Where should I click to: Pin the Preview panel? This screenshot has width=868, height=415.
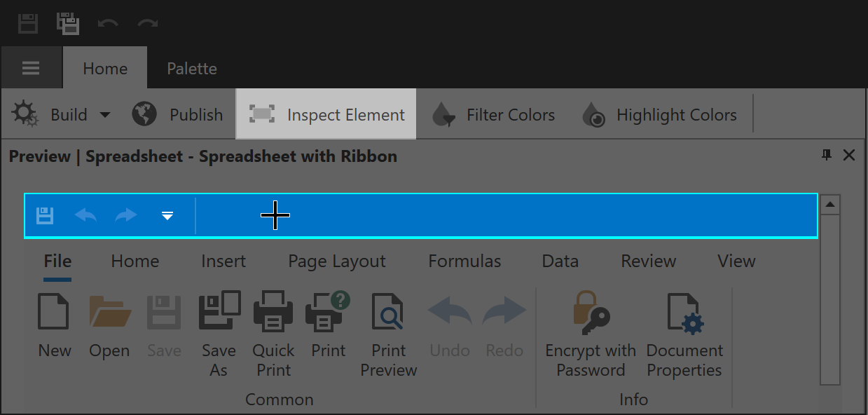[827, 155]
